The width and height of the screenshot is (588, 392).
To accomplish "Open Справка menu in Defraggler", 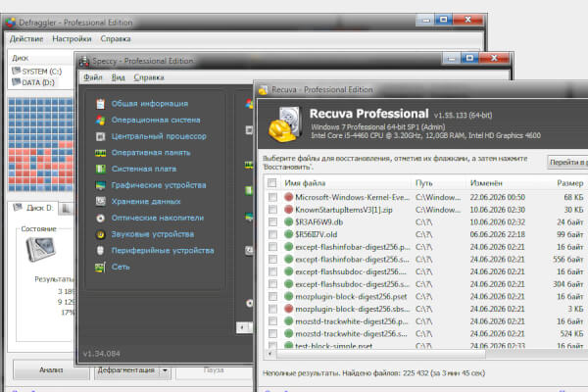I will [116, 38].
